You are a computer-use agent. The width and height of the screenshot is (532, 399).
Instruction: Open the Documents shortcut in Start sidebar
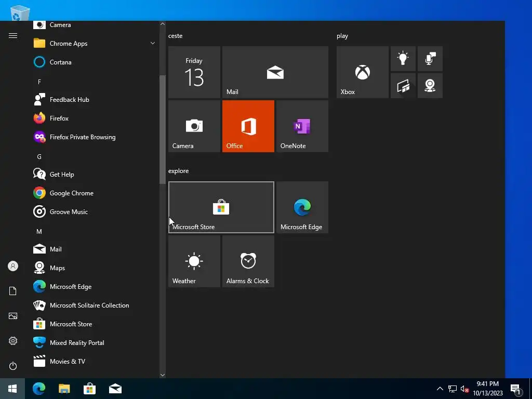[13, 291]
